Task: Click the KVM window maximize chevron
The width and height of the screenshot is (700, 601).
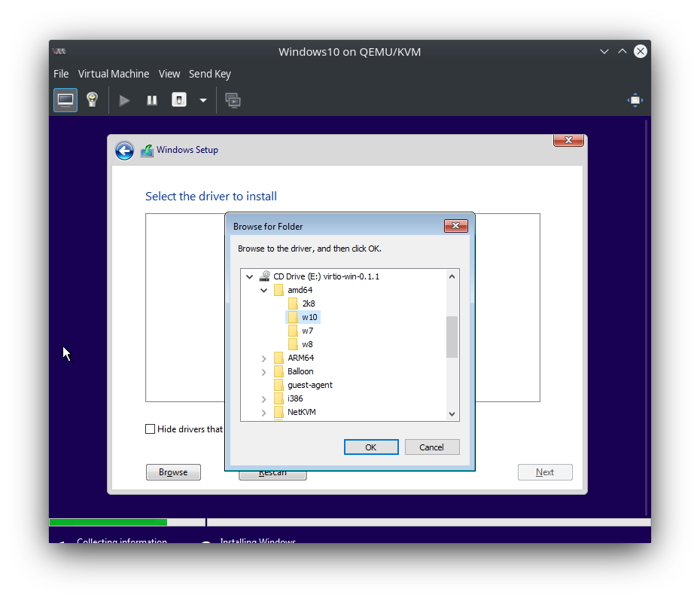Action: point(622,51)
